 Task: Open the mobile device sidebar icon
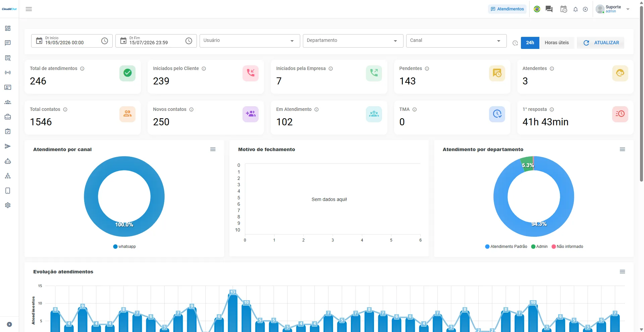[x=8, y=191]
